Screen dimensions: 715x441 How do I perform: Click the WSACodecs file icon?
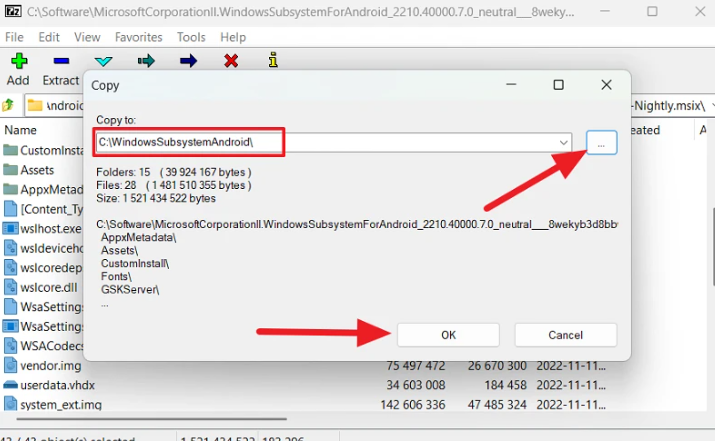coord(10,346)
